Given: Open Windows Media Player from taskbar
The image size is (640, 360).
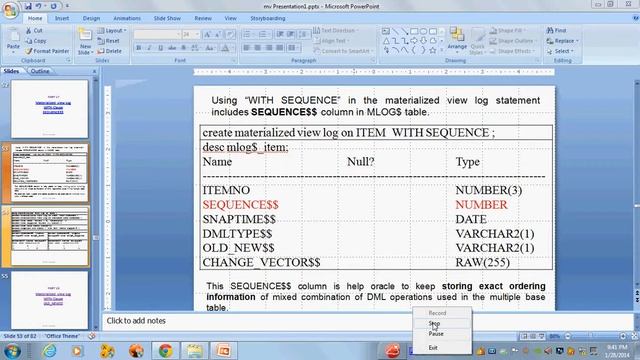Looking at the screenshot, I should [77, 351].
